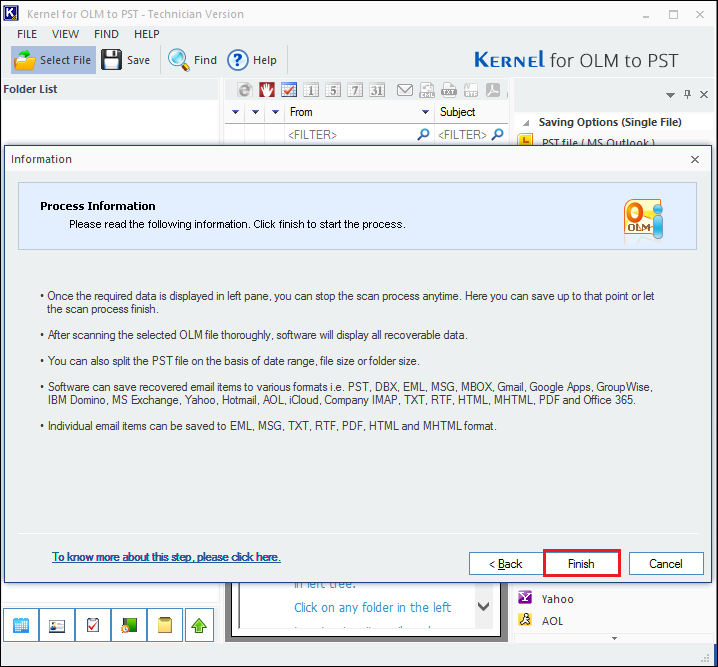The width and height of the screenshot is (718, 667).
Task: Open the third narrow column dropdown arrow
Action: pos(275,112)
